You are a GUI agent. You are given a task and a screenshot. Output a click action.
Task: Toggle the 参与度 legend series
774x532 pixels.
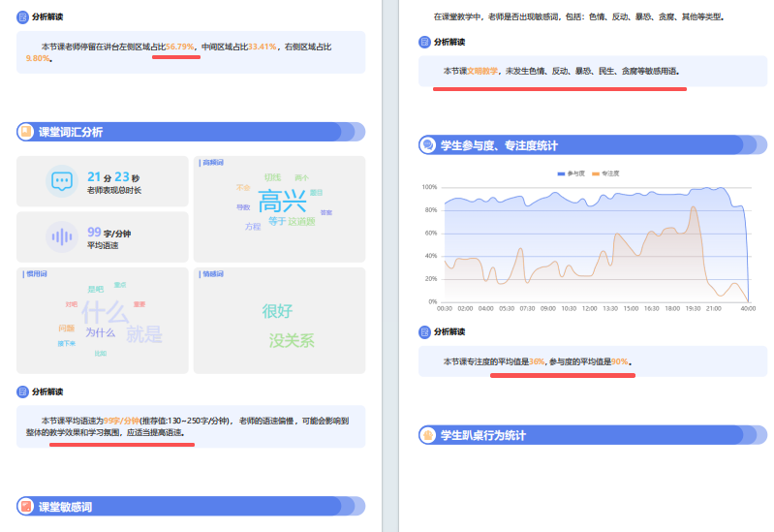pyautogui.click(x=572, y=172)
